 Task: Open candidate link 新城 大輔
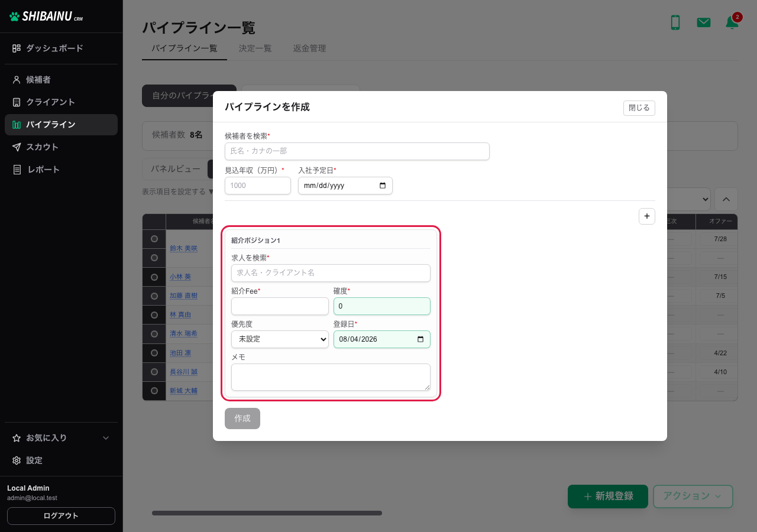(x=183, y=391)
